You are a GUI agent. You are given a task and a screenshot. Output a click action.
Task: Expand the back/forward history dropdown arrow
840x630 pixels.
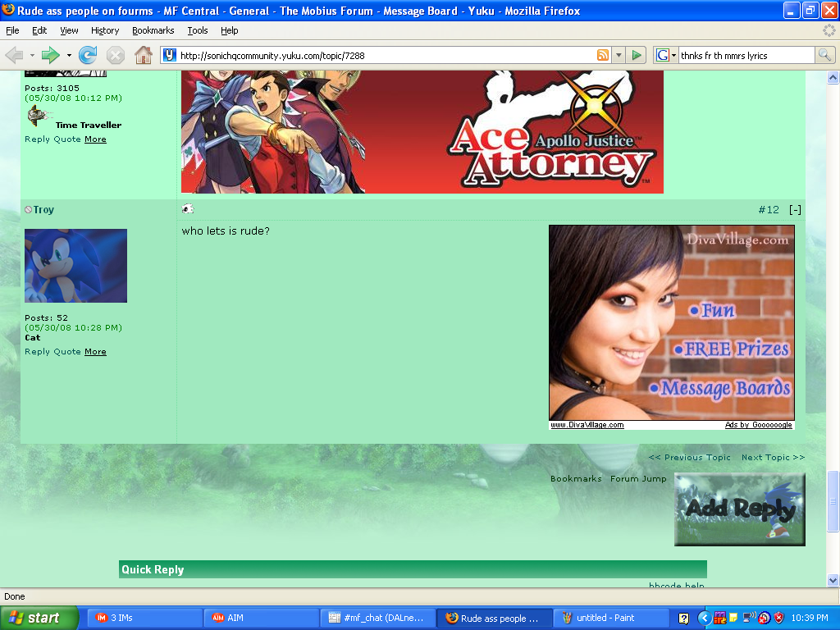[69, 55]
